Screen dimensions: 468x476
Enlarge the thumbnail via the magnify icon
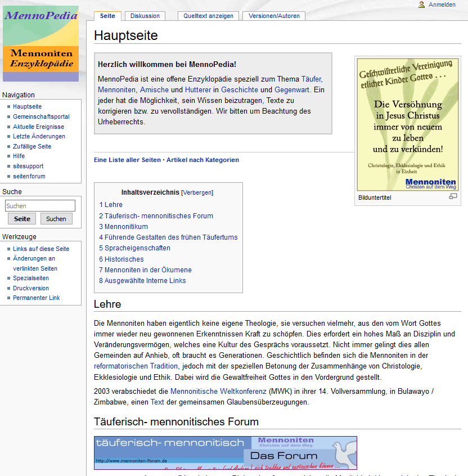pos(453,196)
